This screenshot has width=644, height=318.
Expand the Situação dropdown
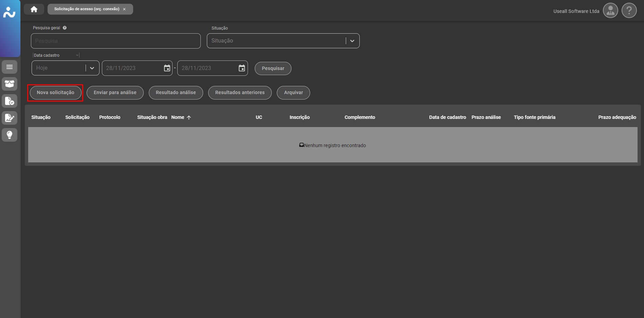tap(352, 41)
